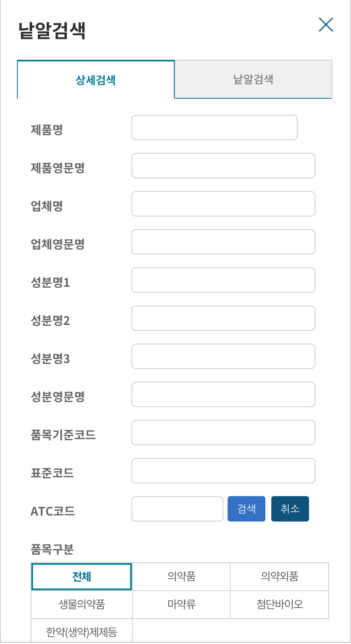Select 한약(생약)제제등 category

click(x=81, y=632)
